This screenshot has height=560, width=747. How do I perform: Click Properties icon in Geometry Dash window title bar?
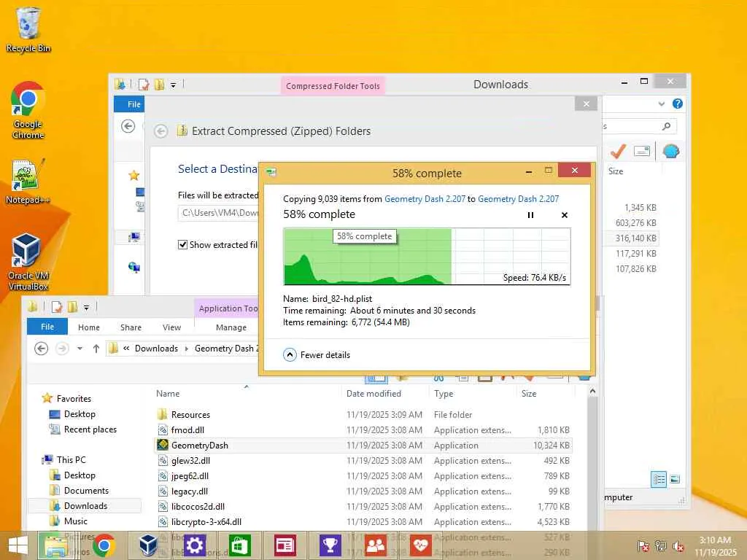click(x=57, y=307)
